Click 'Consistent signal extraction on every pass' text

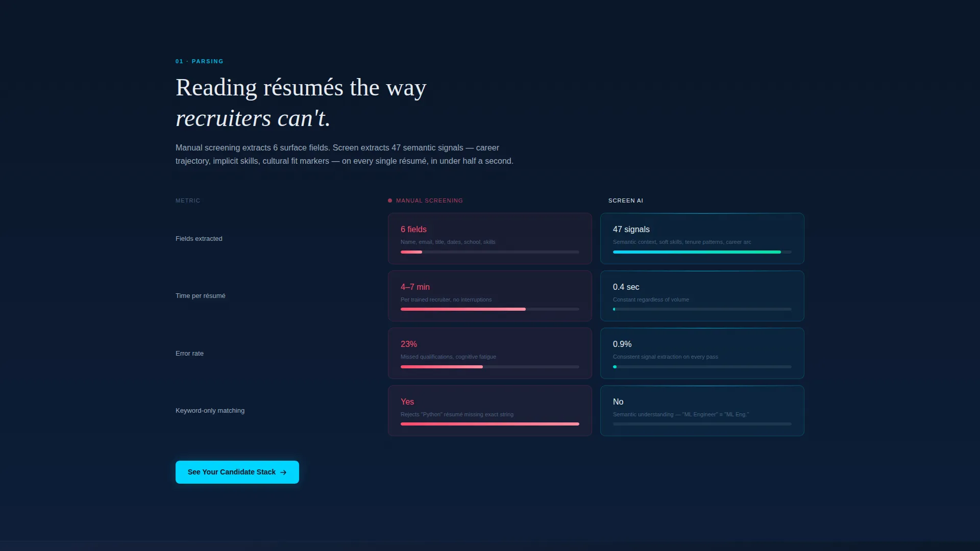point(666,357)
